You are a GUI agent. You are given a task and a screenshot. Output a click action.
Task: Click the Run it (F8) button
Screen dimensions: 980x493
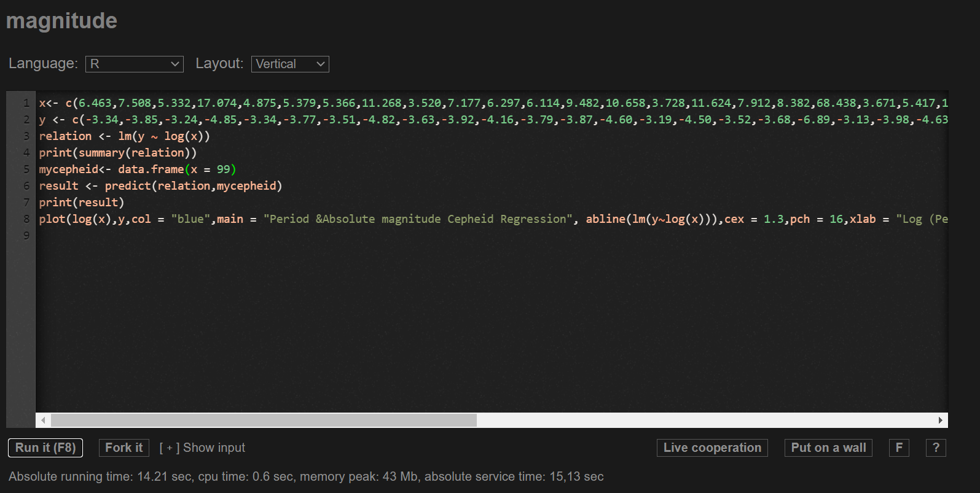(x=45, y=448)
